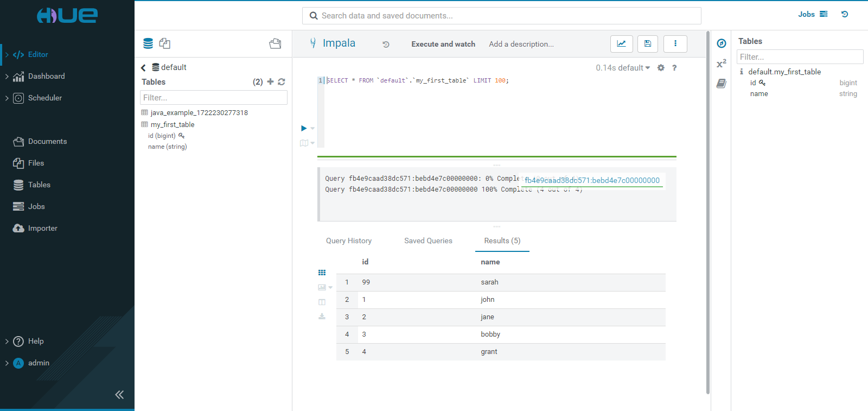Show the results grid view icon

(x=322, y=273)
